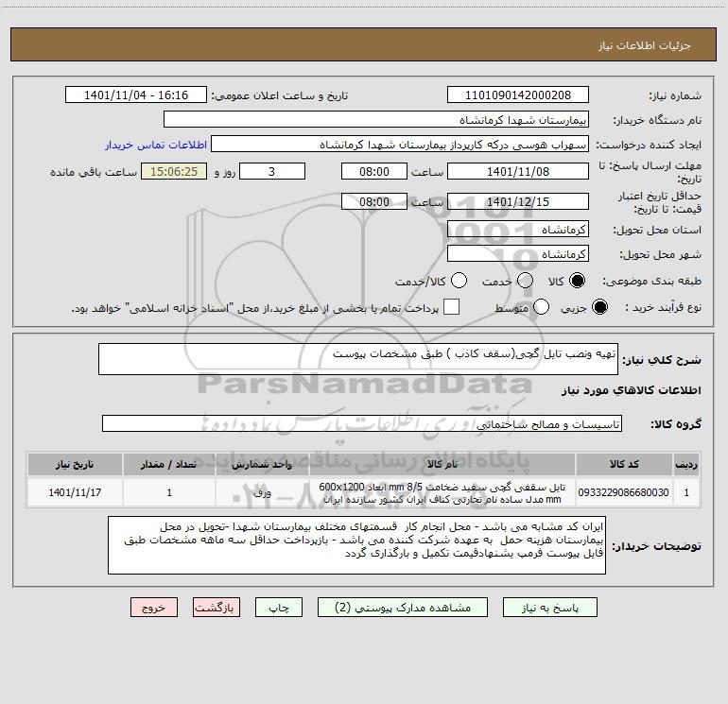This screenshot has height=704, width=728.
Task: Click the buyer notes text area
Action: (x=356, y=545)
